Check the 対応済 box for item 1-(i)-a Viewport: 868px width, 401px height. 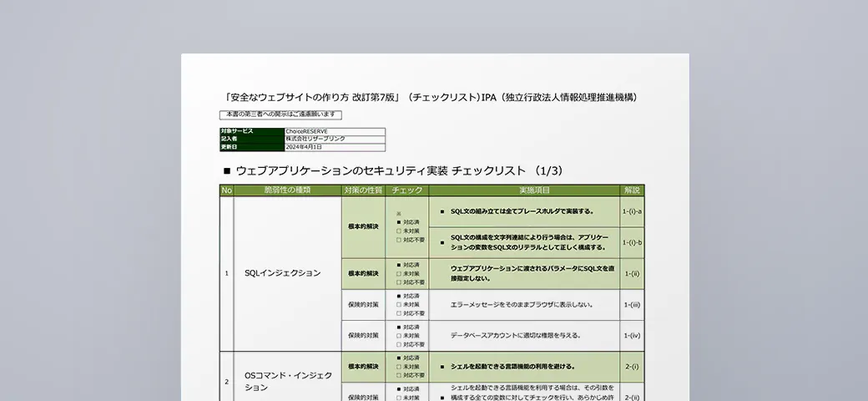(x=399, y=222)
